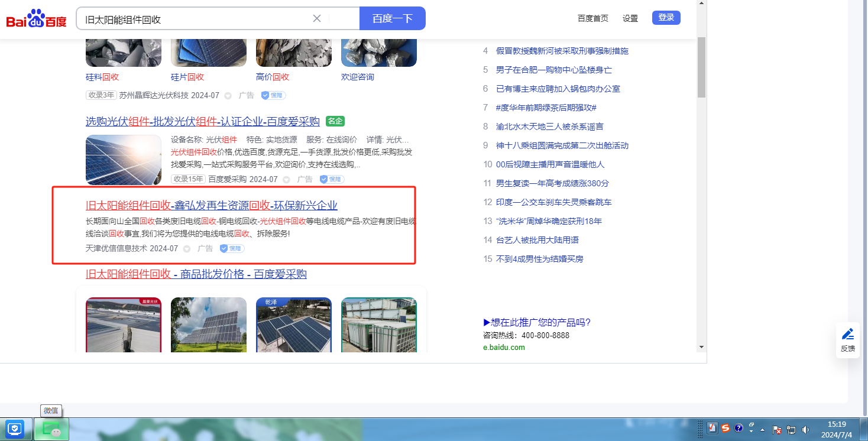Click the 百度一下 search button
This screenshot has height=441, width=868.
coord(393,18)
